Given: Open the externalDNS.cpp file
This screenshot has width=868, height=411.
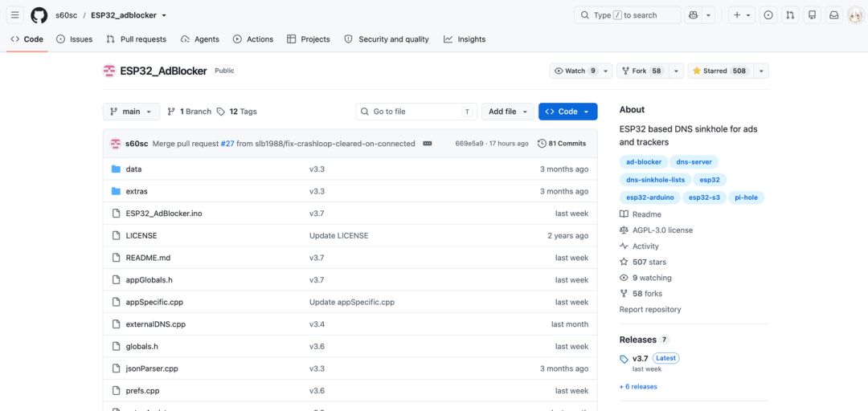Looking at the screenshot, I should pyautogui.click(x=156, y=324).
